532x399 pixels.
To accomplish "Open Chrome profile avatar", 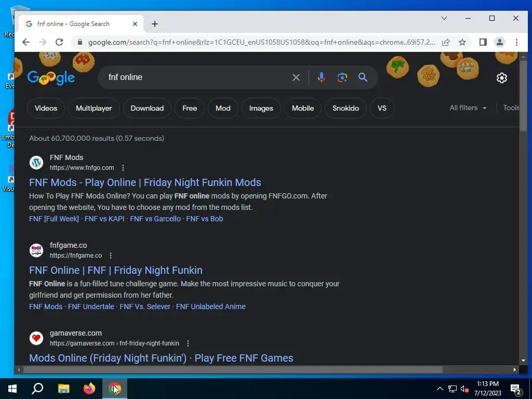I will (x=500, y=42).
